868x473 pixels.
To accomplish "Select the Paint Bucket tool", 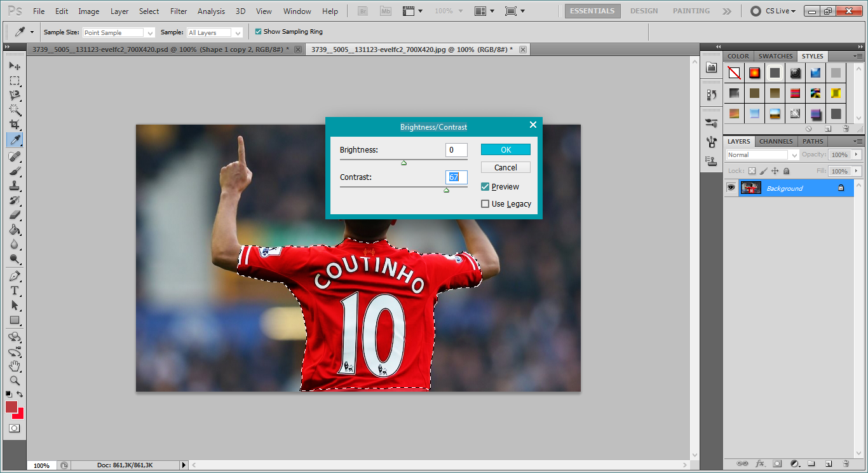I will tap(15, 230).
